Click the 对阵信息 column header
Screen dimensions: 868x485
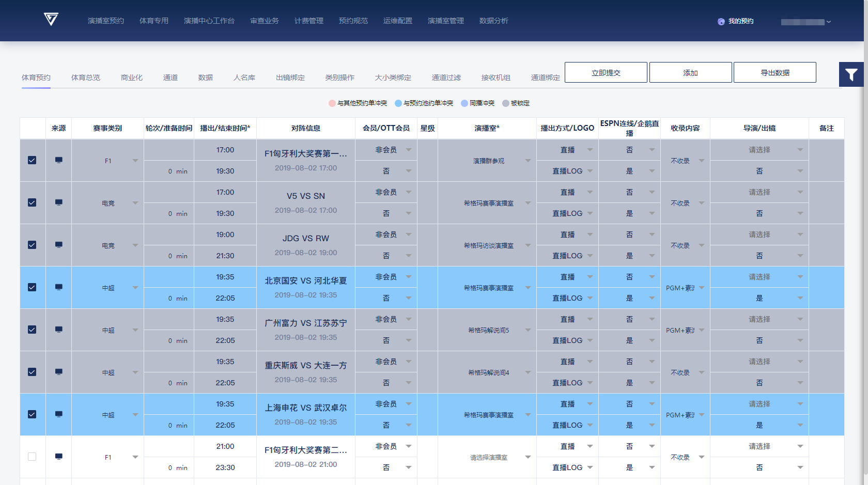306,128
